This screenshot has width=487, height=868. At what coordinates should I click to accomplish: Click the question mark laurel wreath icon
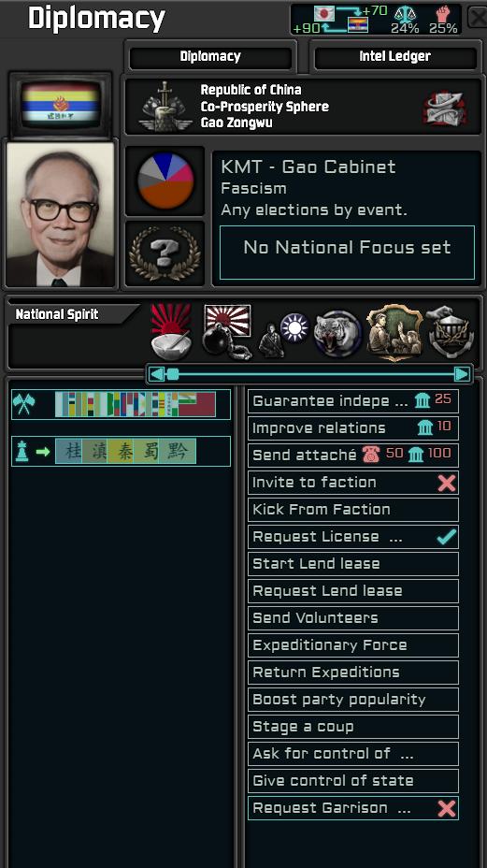pyautogui.click(x=165, y=254)
